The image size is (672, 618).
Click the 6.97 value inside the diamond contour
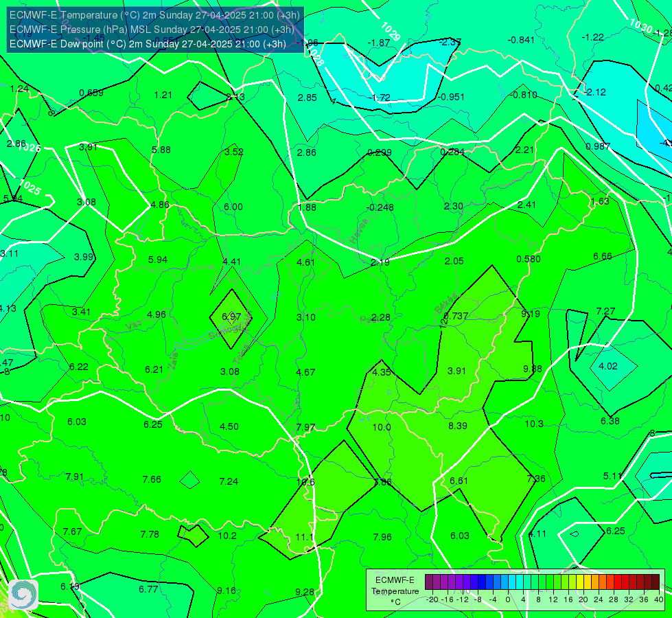click(231, 317)
